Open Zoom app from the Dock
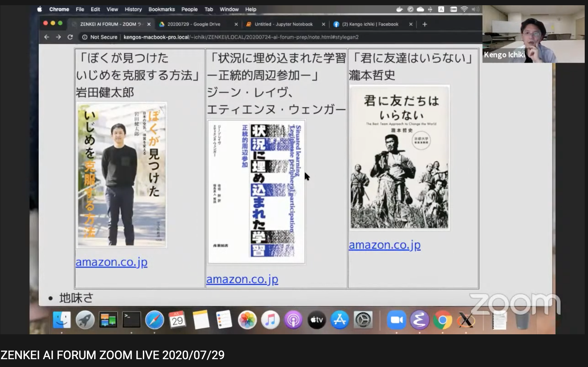The height and width of the screenshot is (367, 588). (396, 320)
